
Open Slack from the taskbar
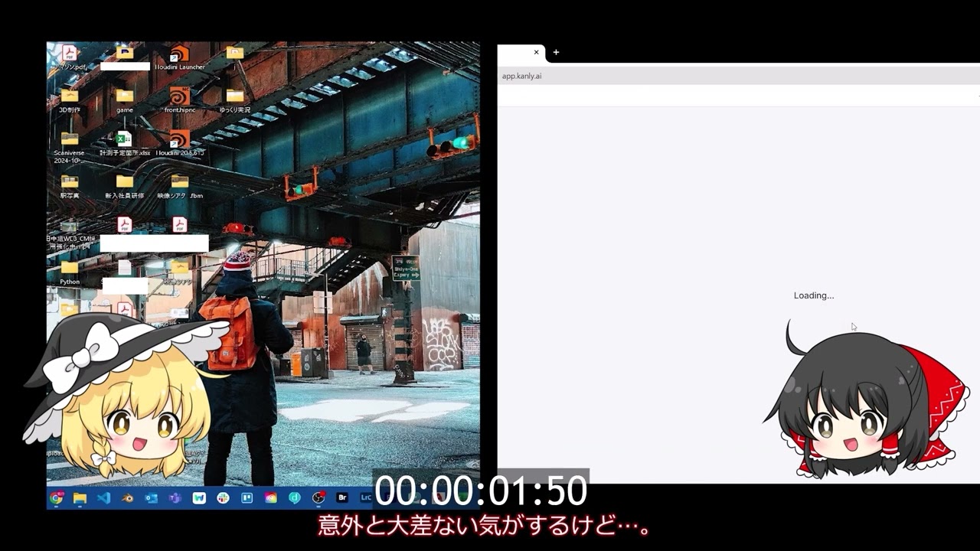tap(223, 497)
